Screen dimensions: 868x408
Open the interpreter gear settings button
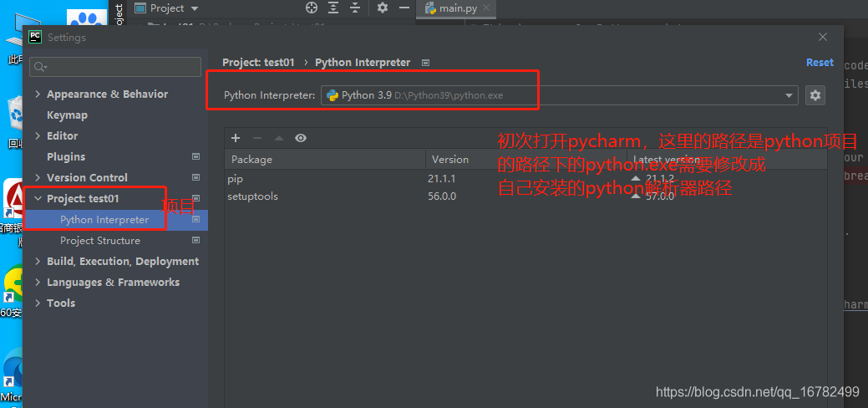click(815, 95)
